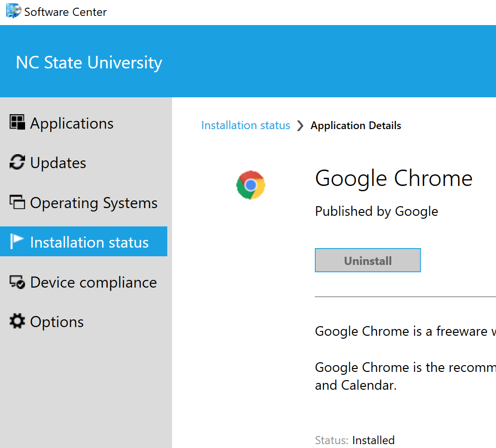
Task: Open the Applications section
Action: (83, 123)
